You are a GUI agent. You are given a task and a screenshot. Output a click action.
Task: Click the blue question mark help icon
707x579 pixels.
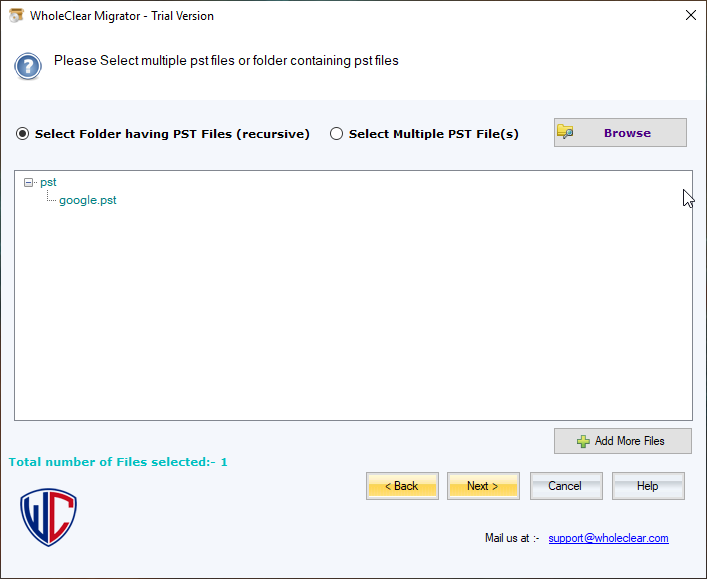coord(27,66)
